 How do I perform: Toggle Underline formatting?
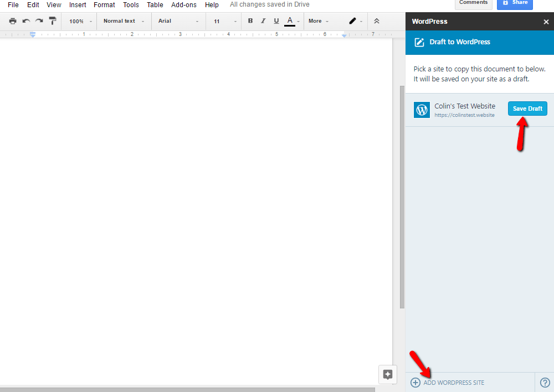click(x=276, y=21)
